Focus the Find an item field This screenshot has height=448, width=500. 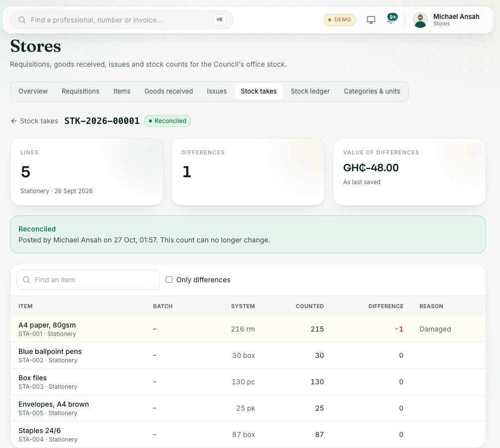(x=88, y=280)
